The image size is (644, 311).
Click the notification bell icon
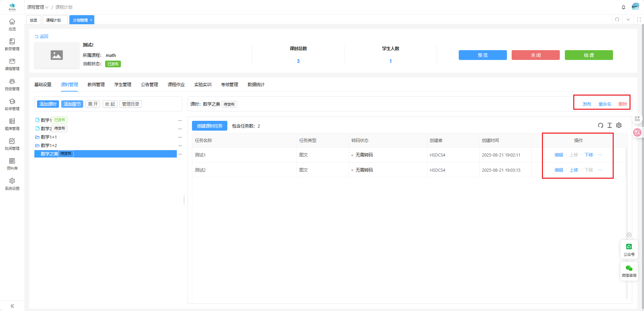pyautogui.click(x=623, y=7)
